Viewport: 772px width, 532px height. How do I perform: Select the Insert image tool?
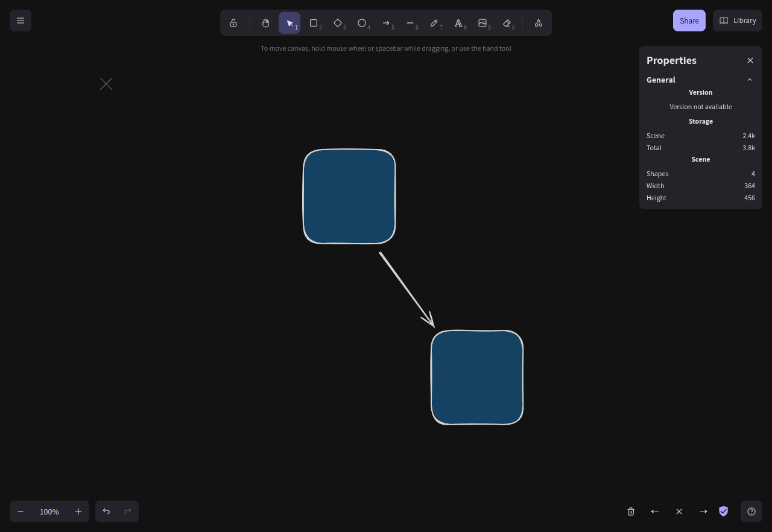pos(482,23)
